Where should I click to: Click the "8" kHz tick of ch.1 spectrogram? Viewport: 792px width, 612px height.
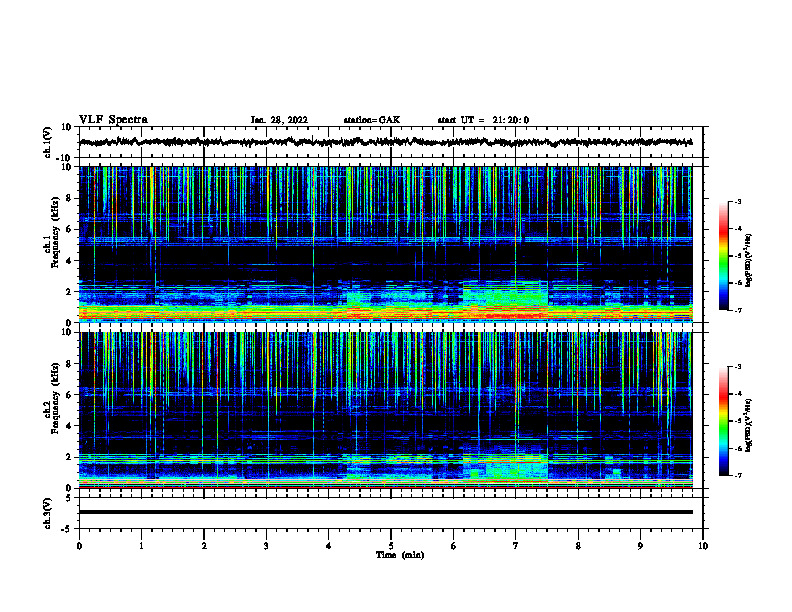(69, 198)
